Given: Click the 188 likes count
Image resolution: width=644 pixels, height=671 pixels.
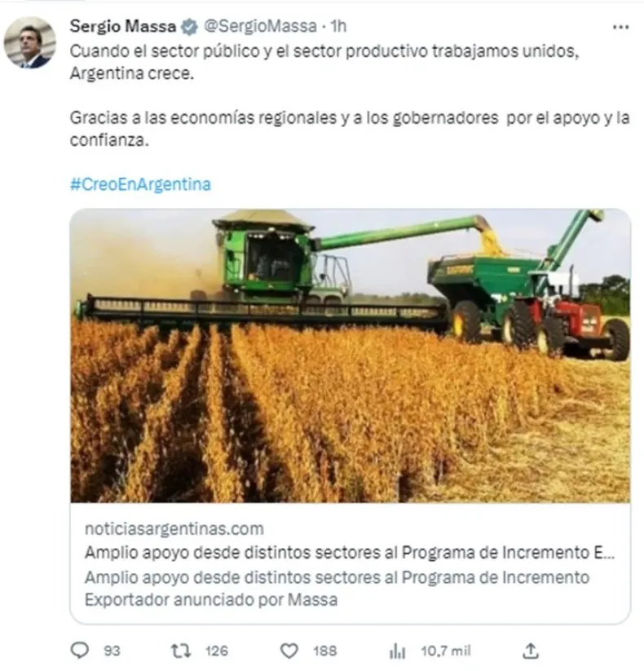Looking at the screenshot, I should tap(324, 651).
